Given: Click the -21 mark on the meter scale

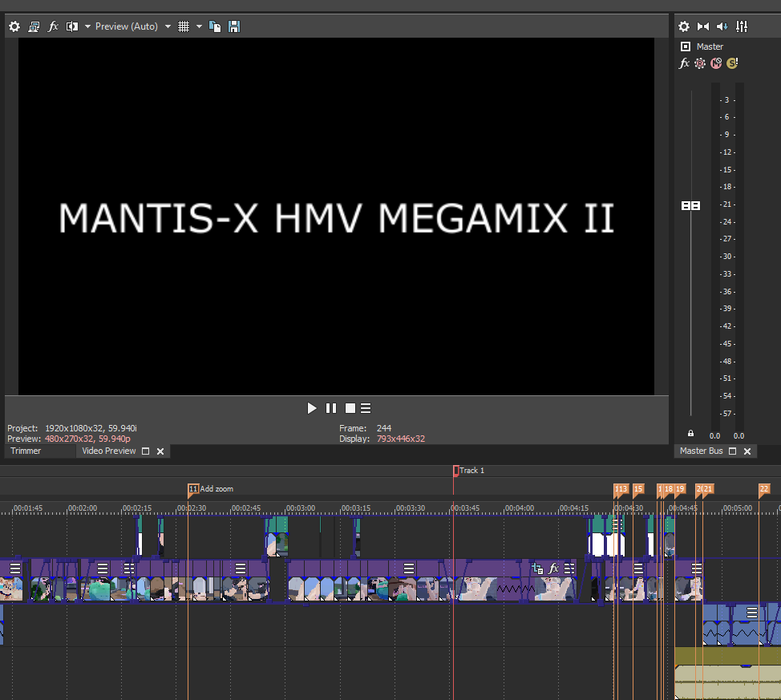Looking at the screenshot, I should 727,204.
